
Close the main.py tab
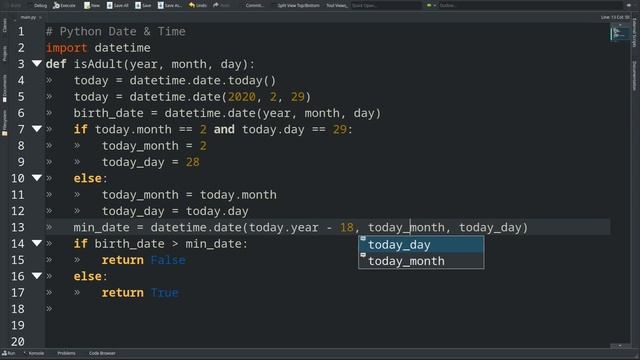click(x=40, y=18)
